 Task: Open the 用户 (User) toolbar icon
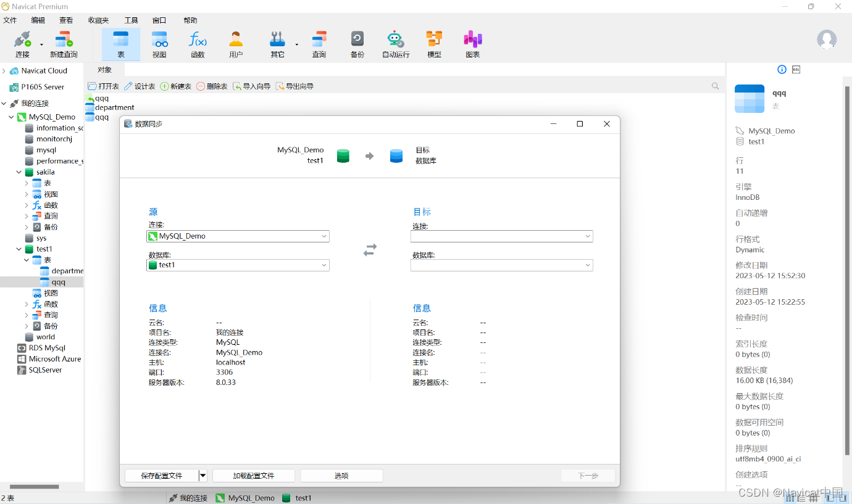[x=236, y=44]
